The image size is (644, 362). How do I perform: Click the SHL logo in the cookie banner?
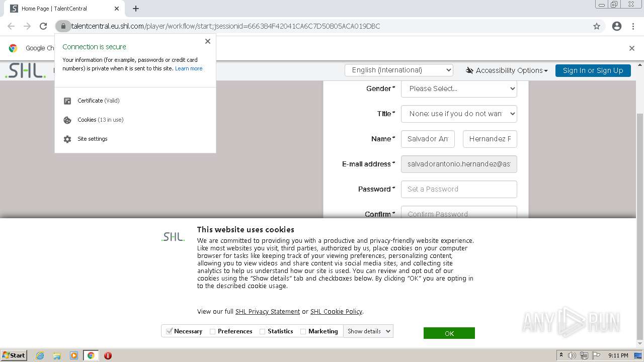click(x=173, y=237)
